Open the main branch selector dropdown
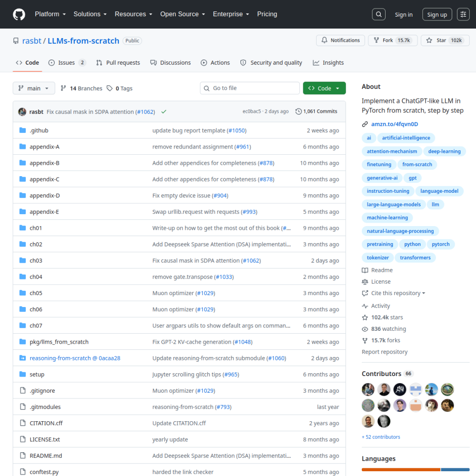The height and width of the screenshot is (476, 476). [34, 89]
